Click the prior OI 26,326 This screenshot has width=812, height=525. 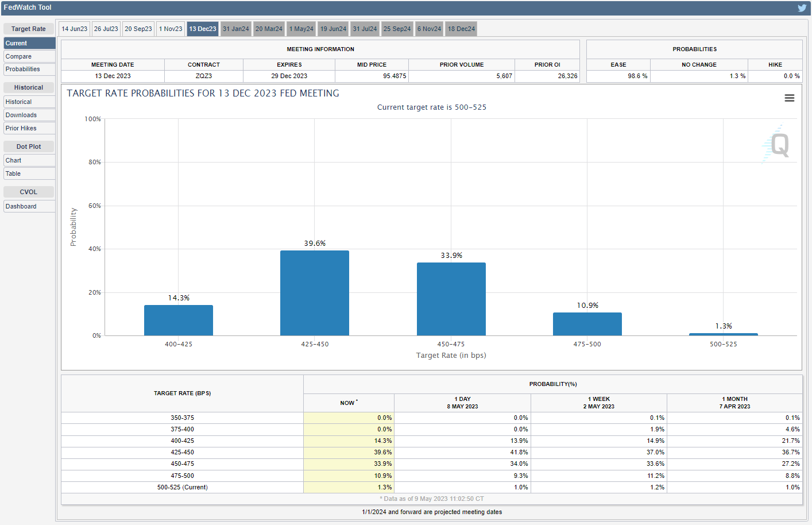point(567,76)
